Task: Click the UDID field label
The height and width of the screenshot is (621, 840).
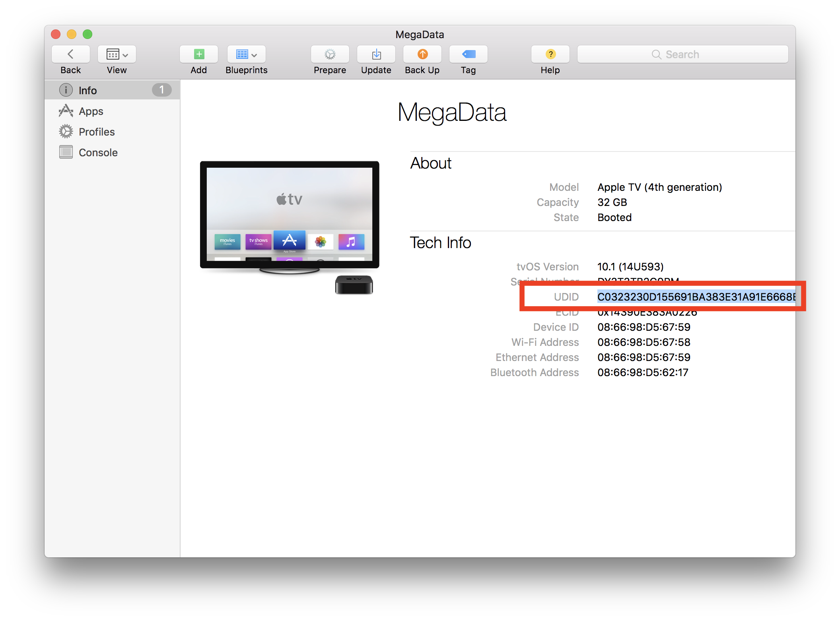Action: (x=566, y=297)
